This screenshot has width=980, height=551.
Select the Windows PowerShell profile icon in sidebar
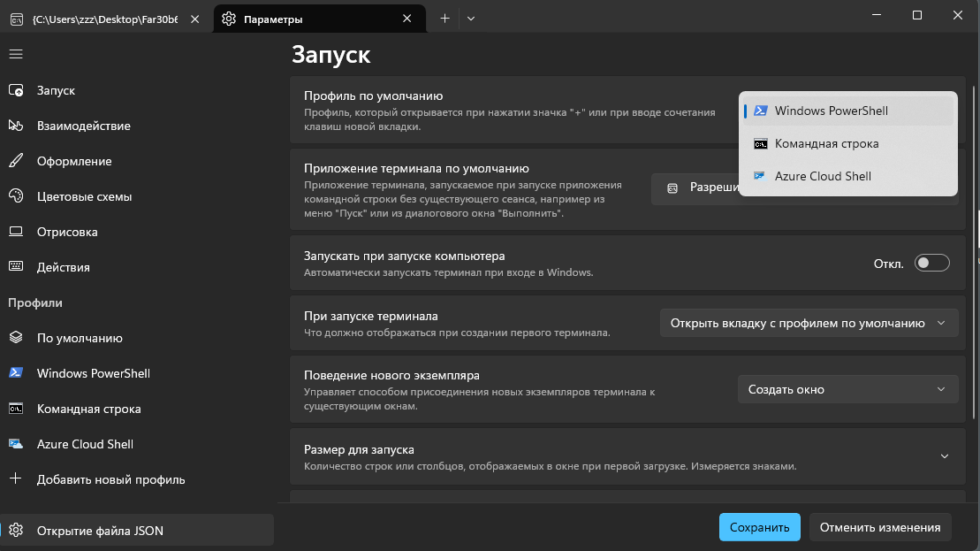16,373
